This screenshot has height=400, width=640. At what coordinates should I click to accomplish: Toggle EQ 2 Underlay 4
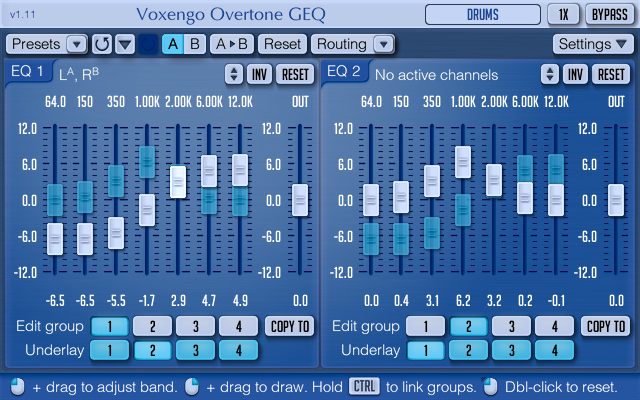(554, 350)
